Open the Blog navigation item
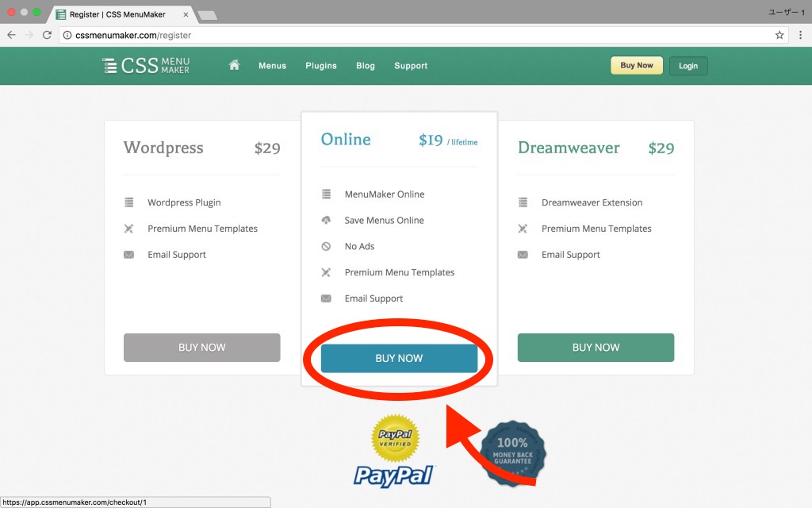This screenshot has width=812, height=508. [365, 66]
